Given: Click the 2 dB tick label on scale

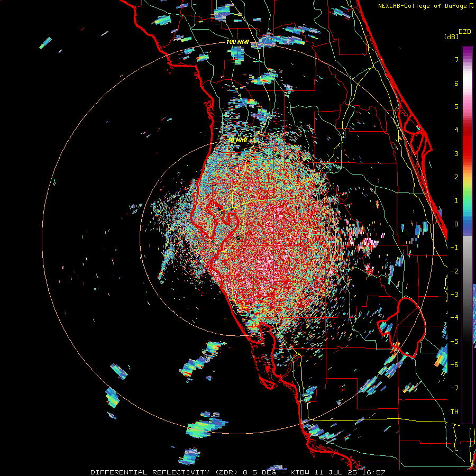Looking at the screenshot, I should click(456, 177).
